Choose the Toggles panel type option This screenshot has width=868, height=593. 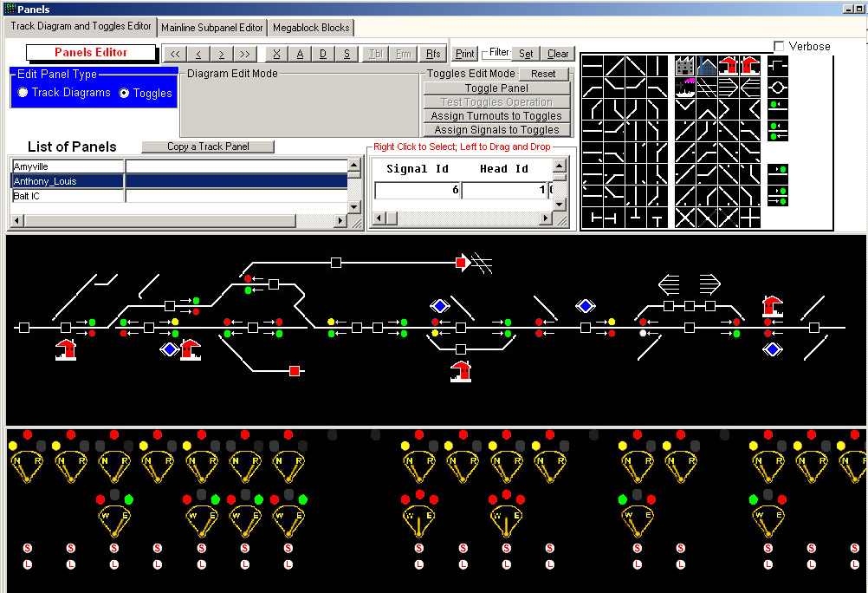125,93
